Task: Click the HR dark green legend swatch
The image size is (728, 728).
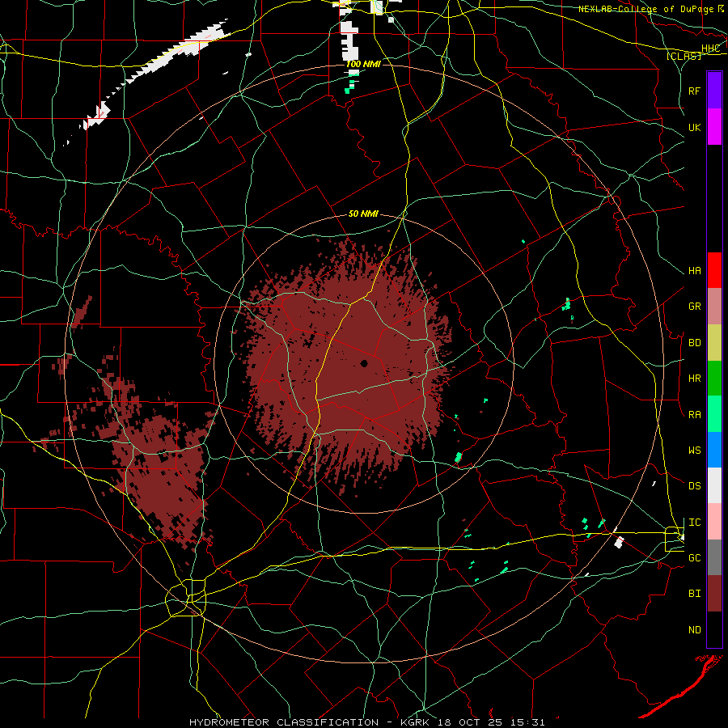Action: (x=714, y=379)
